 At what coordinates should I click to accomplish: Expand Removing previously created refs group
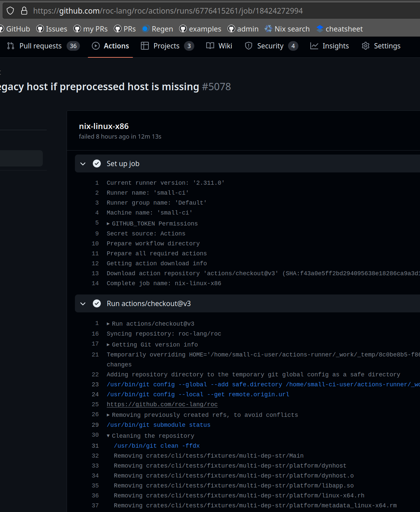pos(202,415)
